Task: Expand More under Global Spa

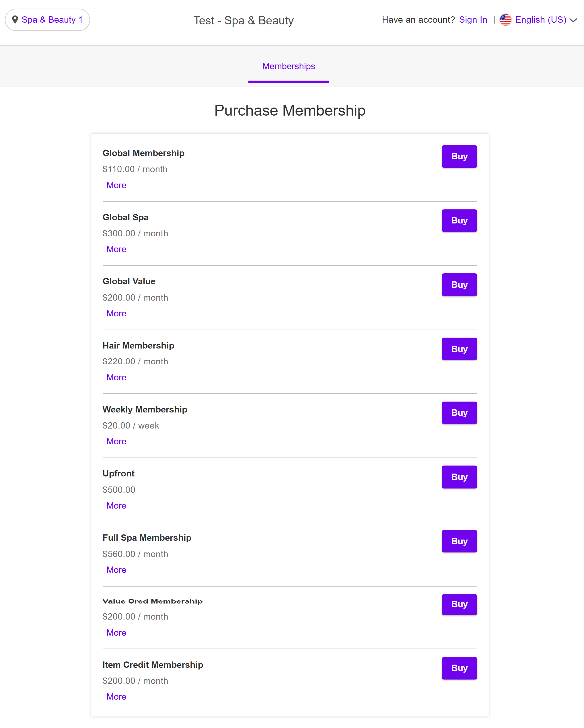Action: point(116,249)
